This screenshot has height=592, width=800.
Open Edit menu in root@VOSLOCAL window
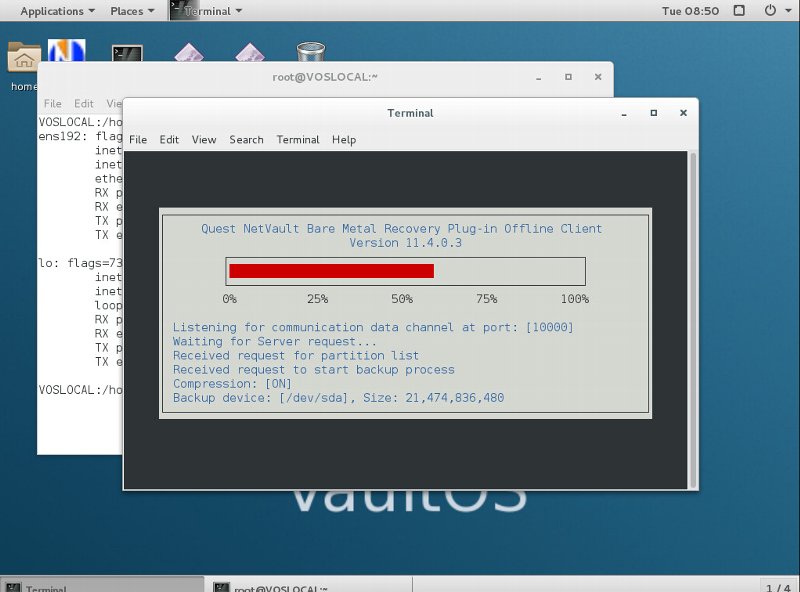pos(84,104)
